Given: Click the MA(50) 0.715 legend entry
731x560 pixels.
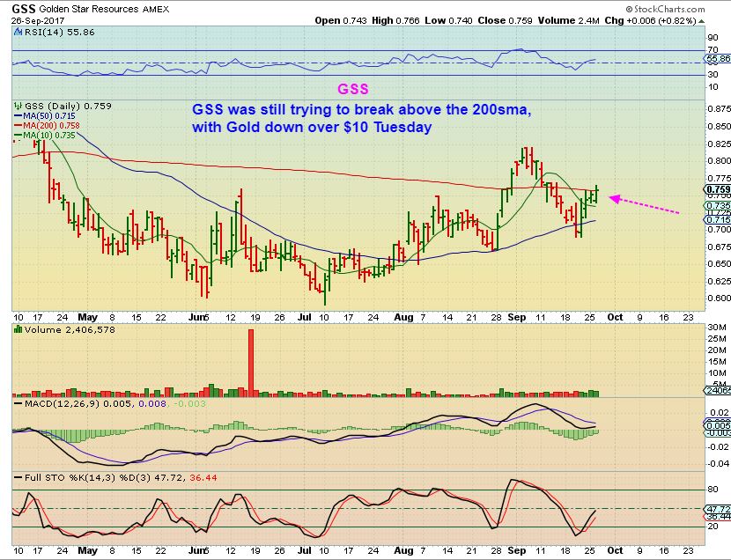Looking at the screenshot, I should click(x=45, y=115).
